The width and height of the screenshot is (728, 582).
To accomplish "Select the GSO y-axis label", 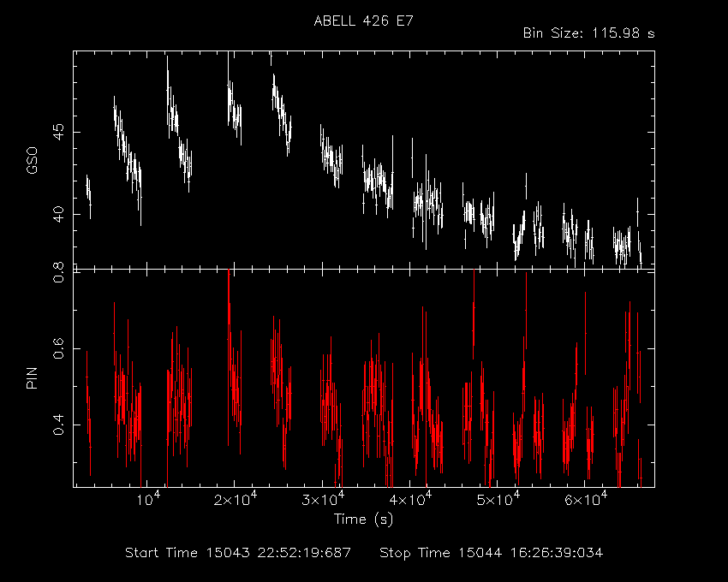I will pos(32,161).
